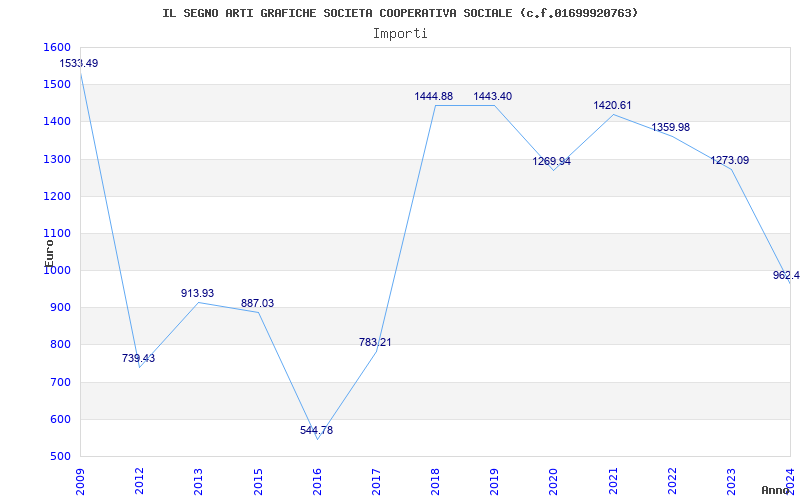Screen dimensions: 800x500
Task: Click the chart title containing c.f.01699920763
Action: click(x=400, y=13)
